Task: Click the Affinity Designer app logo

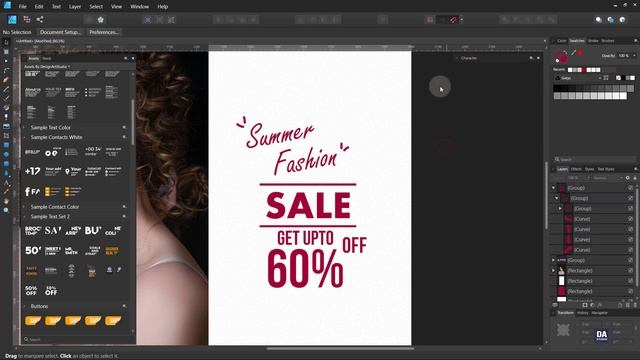Action: click(7, 6)
